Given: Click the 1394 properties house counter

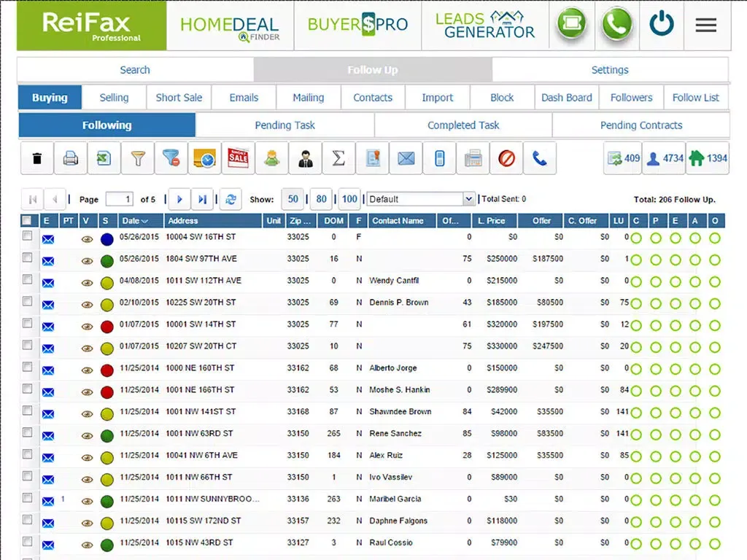Looking at the screenshot, I should click(708, 158).
